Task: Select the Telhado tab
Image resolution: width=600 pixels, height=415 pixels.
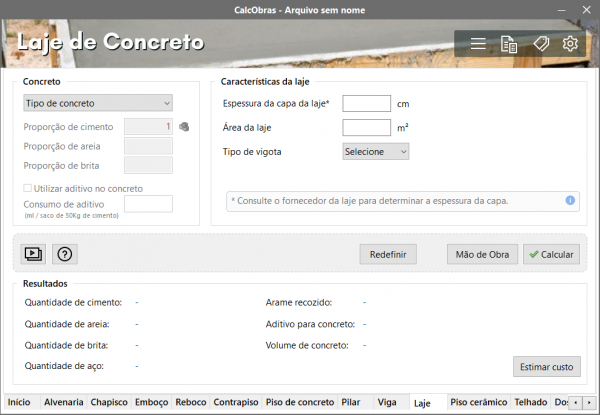Action: click(530, 402)
